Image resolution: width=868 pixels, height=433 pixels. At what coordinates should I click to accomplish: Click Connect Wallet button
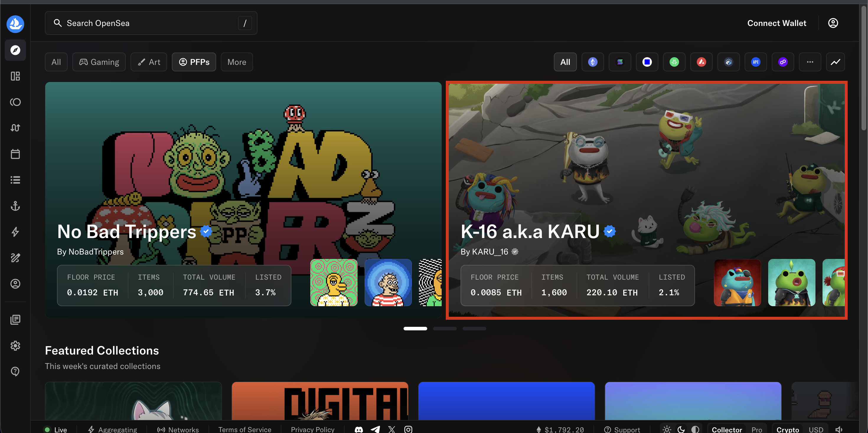tap(777, 23)
